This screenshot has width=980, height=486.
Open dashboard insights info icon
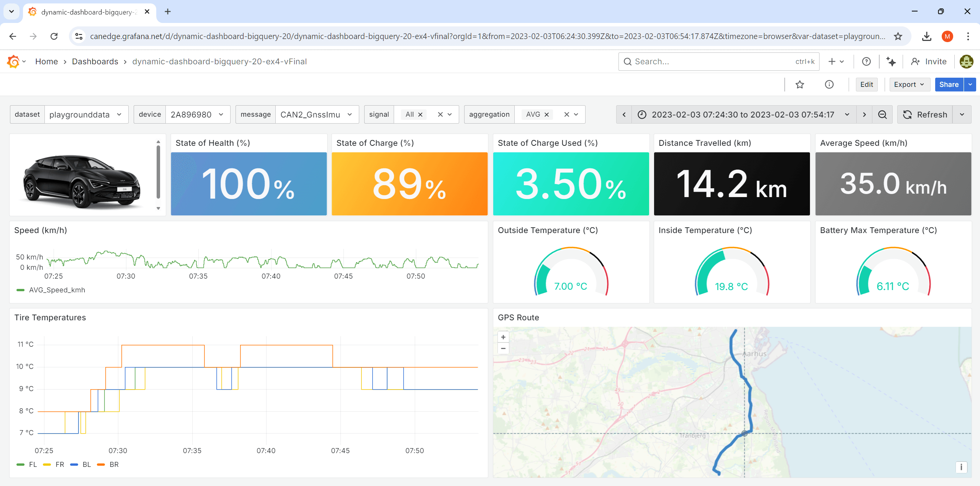(829, 85)
